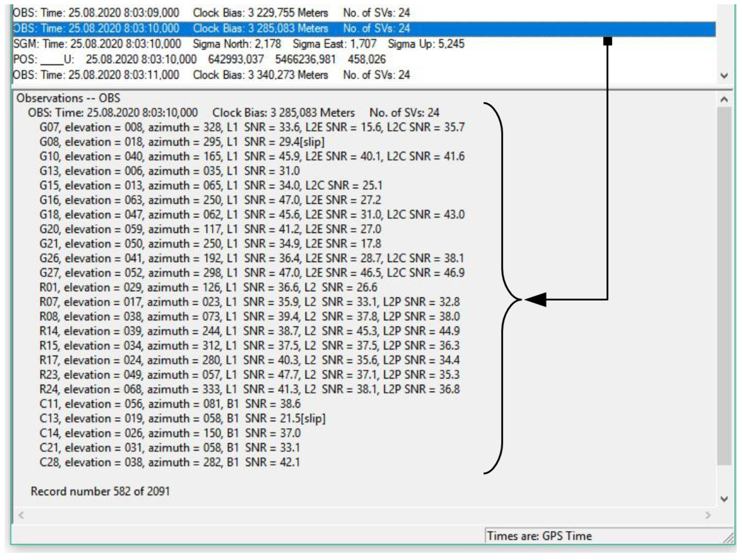Click the Observations -- OBS heading
The height and width of the screenshot is (560, 742).
(x=68, y=98)
